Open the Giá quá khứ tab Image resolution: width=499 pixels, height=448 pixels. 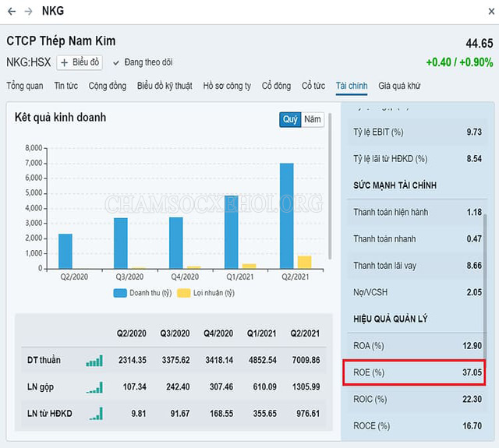pyautogui.click(x=399, y=86)
